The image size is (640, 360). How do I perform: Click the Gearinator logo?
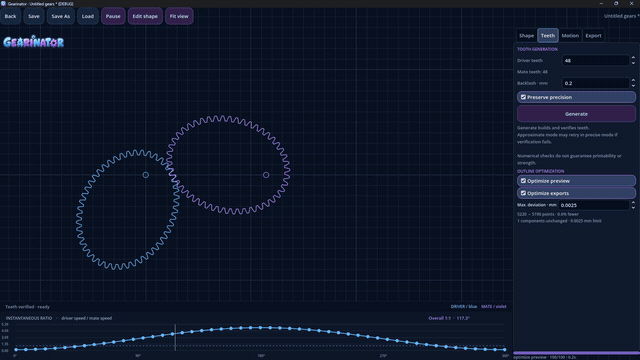[33, 42]
